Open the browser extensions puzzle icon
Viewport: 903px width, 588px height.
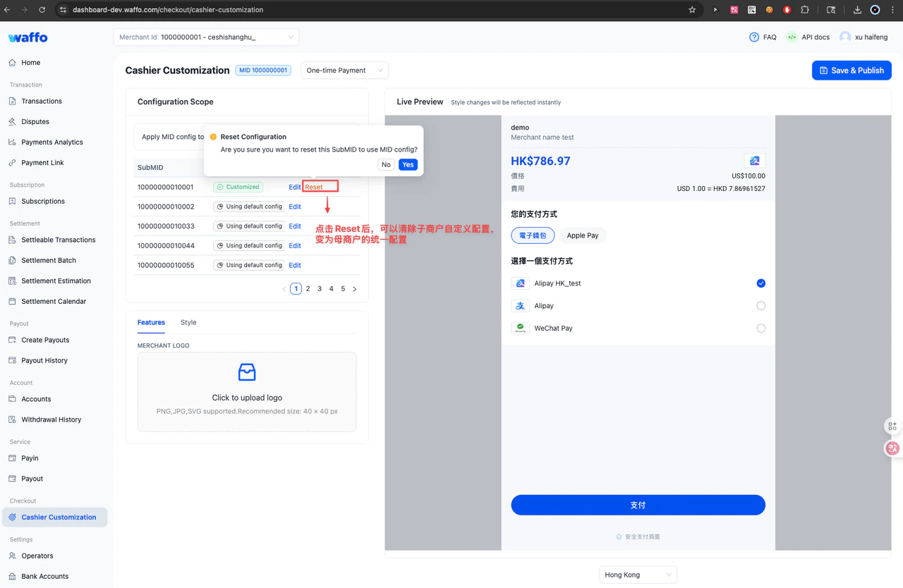point(805,10)
